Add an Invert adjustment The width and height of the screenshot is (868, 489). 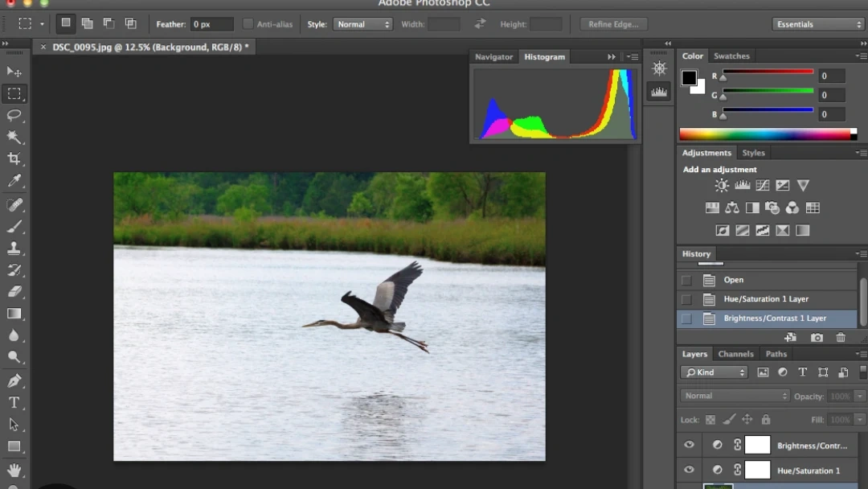pos(722,230)
